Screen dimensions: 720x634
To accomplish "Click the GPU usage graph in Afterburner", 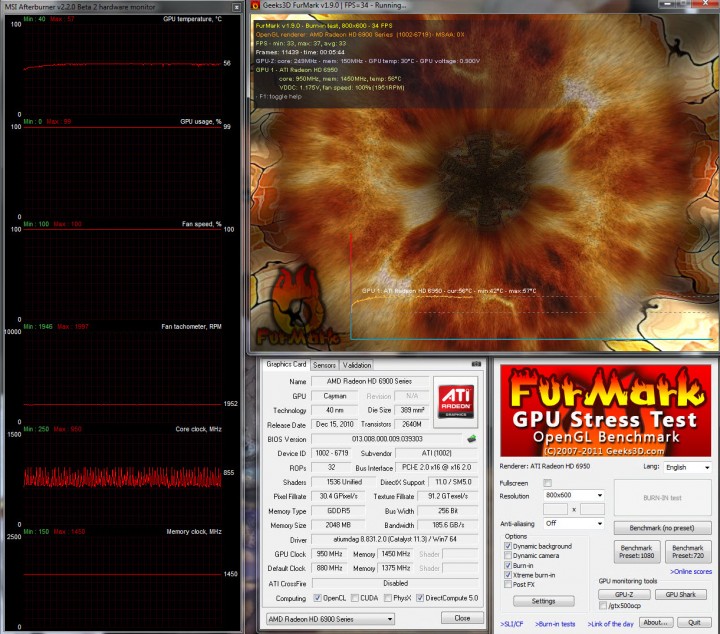I will 123,171.
